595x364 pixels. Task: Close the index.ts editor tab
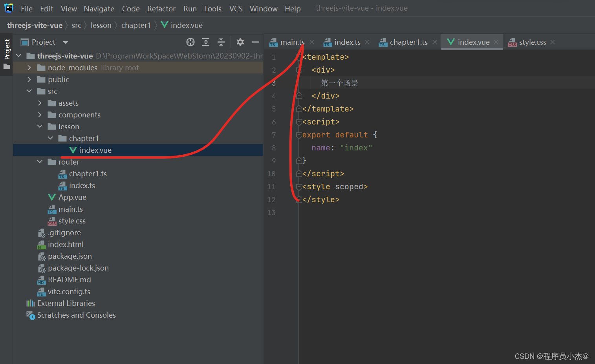pyautogui.click(x=367, y=42)
